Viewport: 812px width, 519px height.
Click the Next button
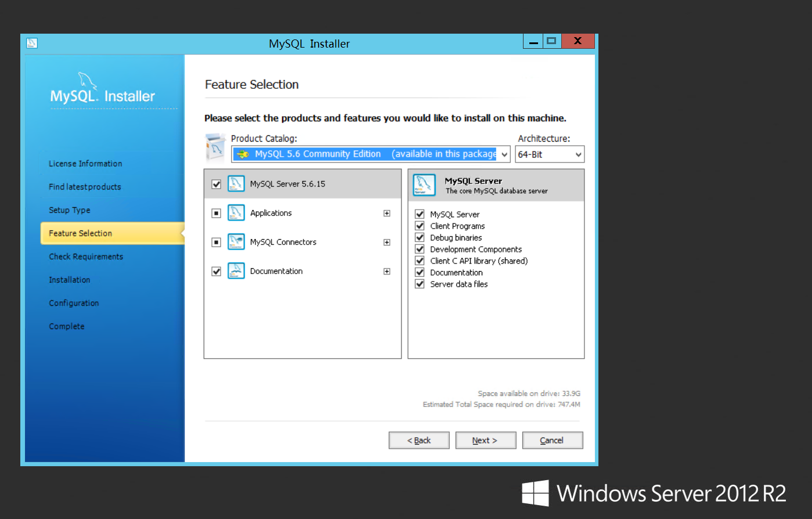(486, 441)
